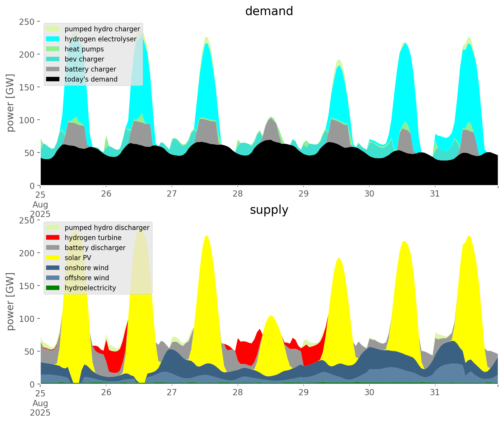Select date tick 30 on supply chart axis
This screenshot has width=504, height=423.
coord(369,393)
